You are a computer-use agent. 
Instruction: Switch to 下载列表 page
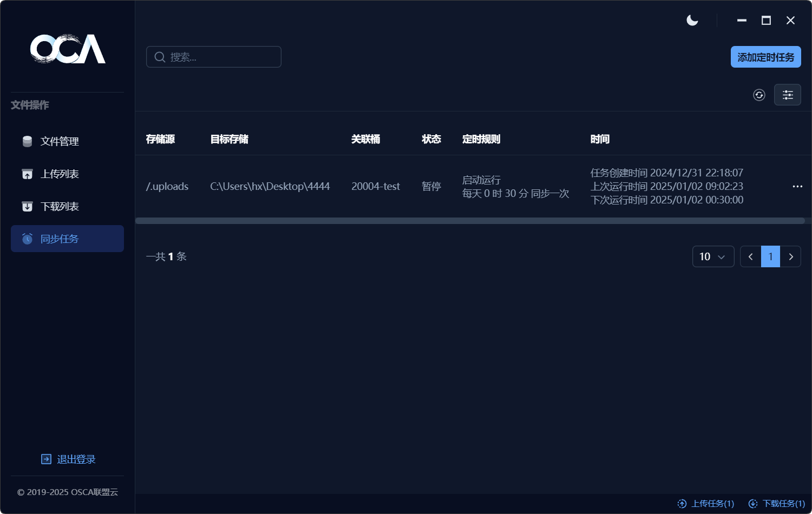[60, 207]
